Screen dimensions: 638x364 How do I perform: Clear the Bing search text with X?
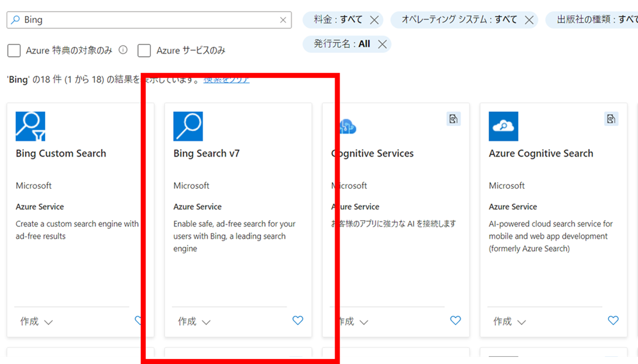click(x=283, y=20)
